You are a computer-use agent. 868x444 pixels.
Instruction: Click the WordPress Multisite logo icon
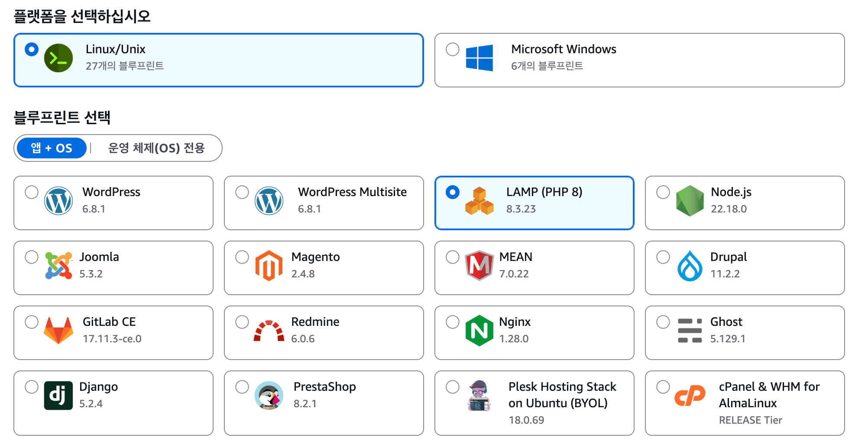[269, 201]
